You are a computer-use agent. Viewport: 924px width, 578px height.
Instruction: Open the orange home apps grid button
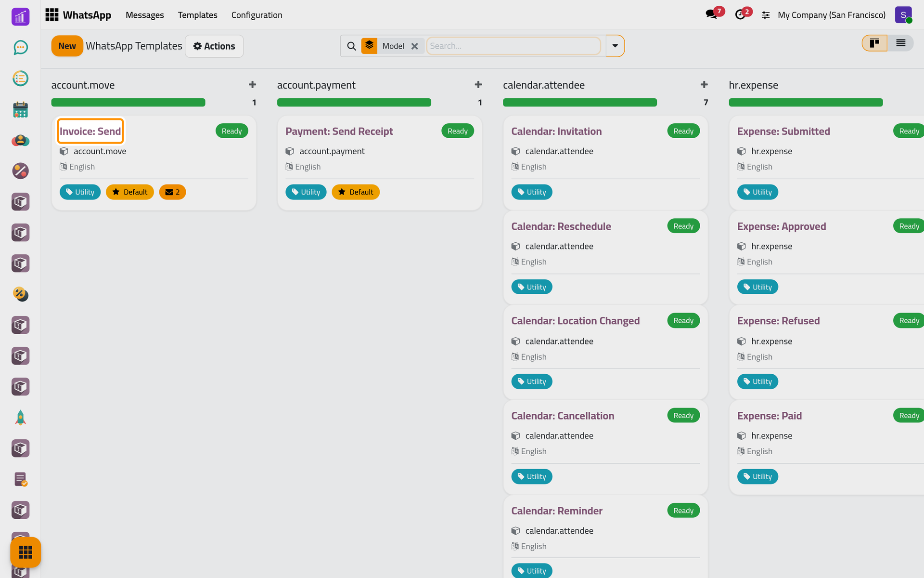pyautogui.click(x=26, y=552)
